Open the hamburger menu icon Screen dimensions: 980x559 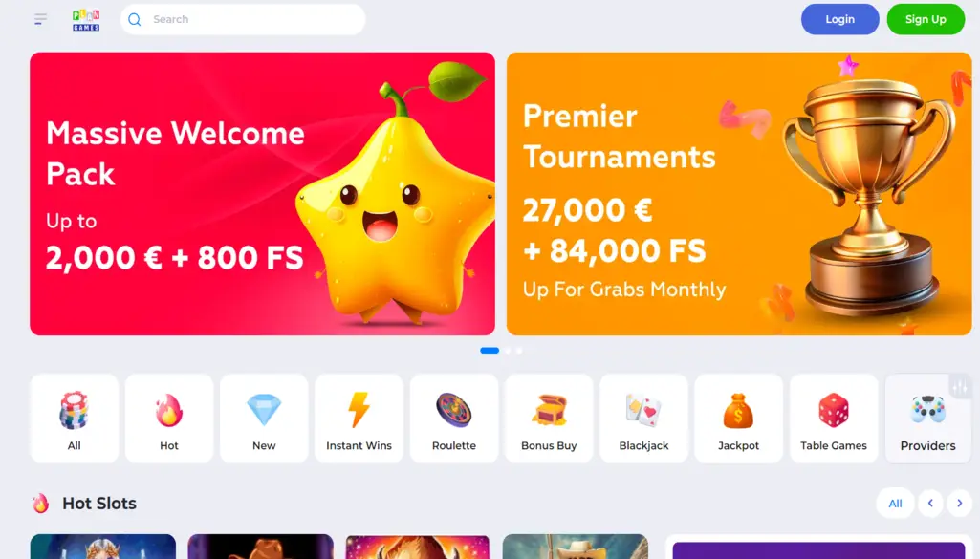click(40, 19)
